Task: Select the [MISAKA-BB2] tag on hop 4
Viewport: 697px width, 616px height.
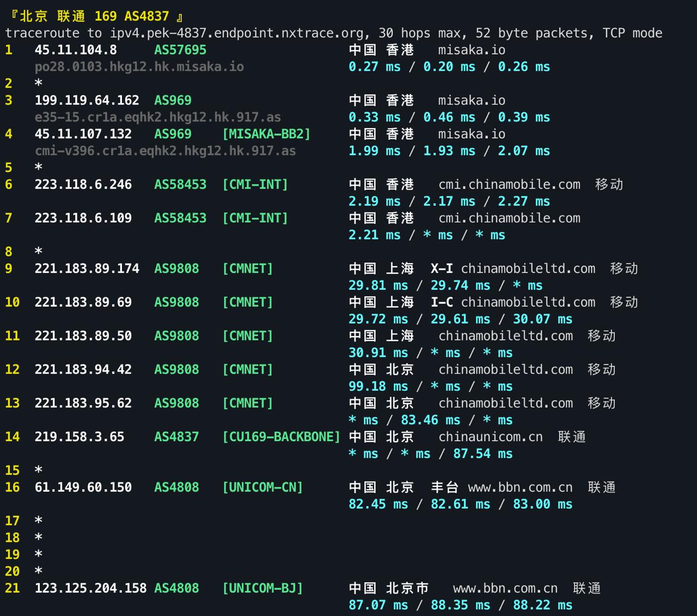Action: point(267,133)
